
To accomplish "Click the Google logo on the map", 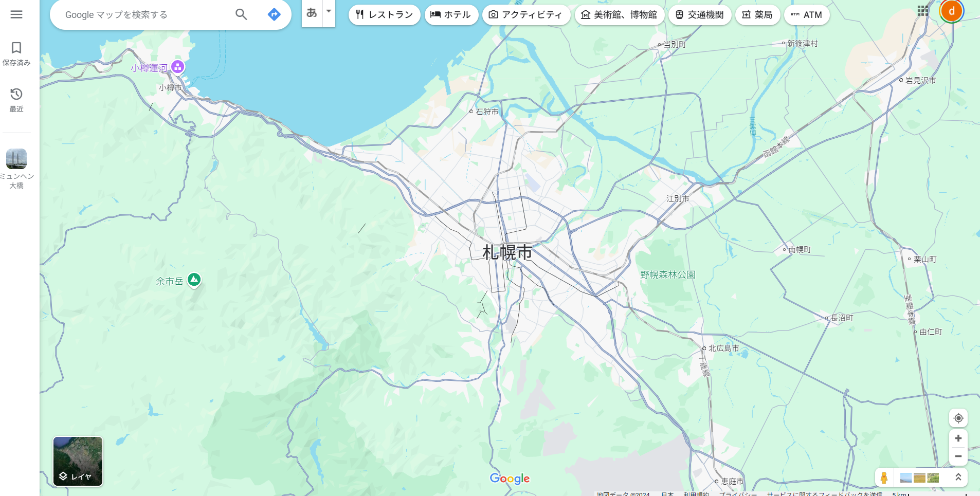I will tap(510, 479).
